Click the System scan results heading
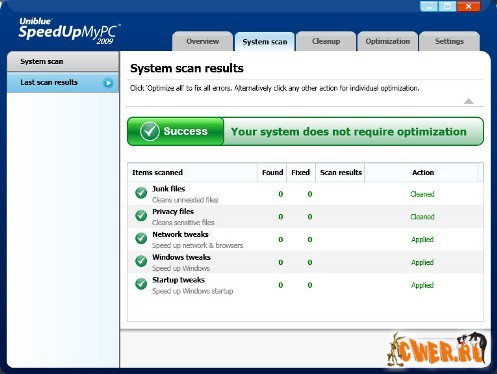Viewport: 497px width, 374px height. point(187,68)
